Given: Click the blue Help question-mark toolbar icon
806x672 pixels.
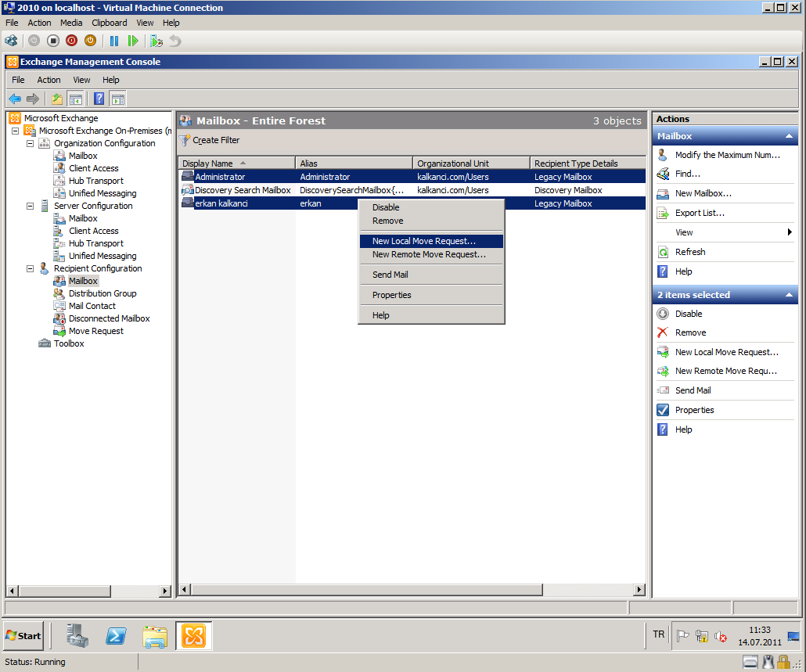Looking at the screenshot, I should point(99,99).
